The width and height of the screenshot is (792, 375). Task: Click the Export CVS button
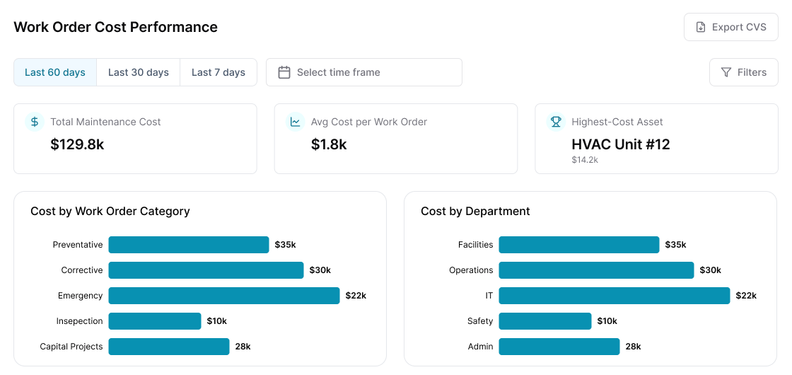click(731, 27)
